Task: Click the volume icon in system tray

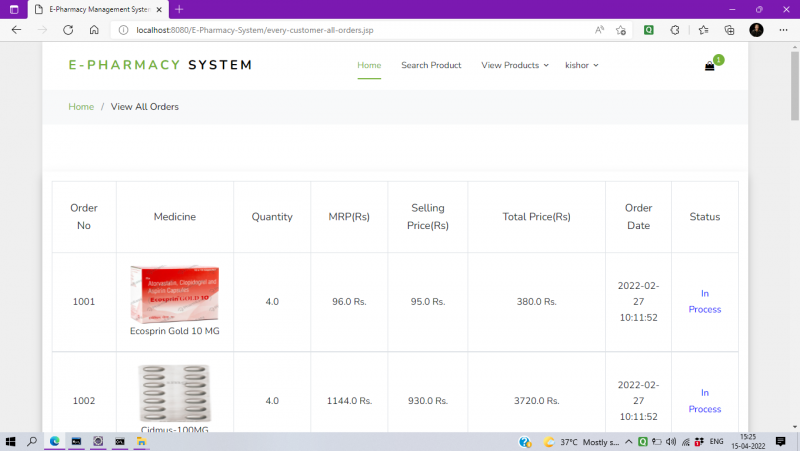Action: (x=671, y=442)
